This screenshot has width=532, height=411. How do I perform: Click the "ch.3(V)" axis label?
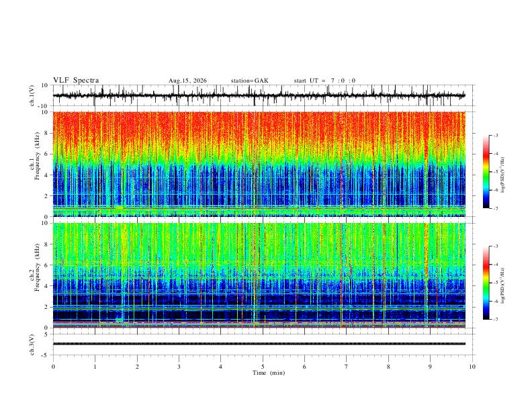[32, 345]
